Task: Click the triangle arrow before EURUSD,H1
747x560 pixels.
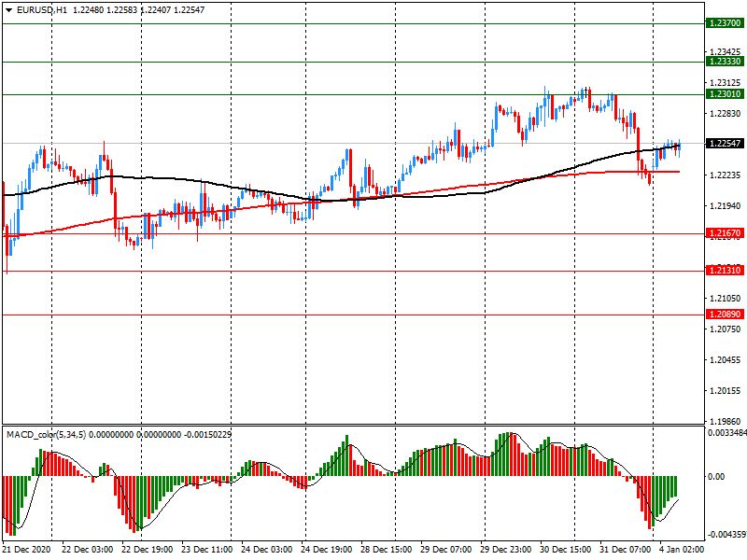Action: 9,9
